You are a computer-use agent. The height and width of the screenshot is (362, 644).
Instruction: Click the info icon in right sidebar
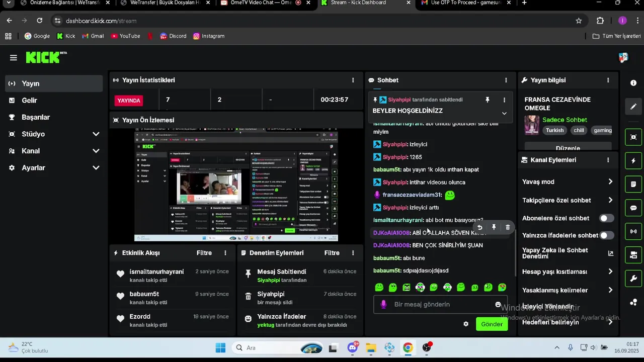click(x=633, y=83)
